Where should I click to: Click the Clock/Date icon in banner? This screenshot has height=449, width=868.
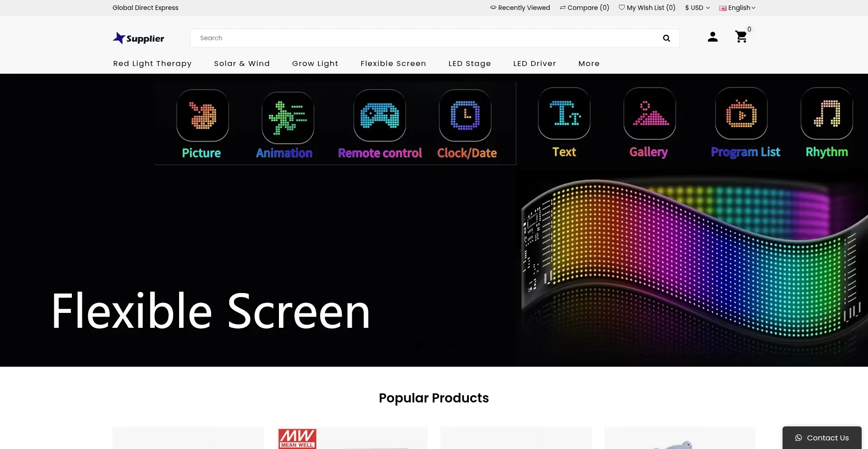465,115
